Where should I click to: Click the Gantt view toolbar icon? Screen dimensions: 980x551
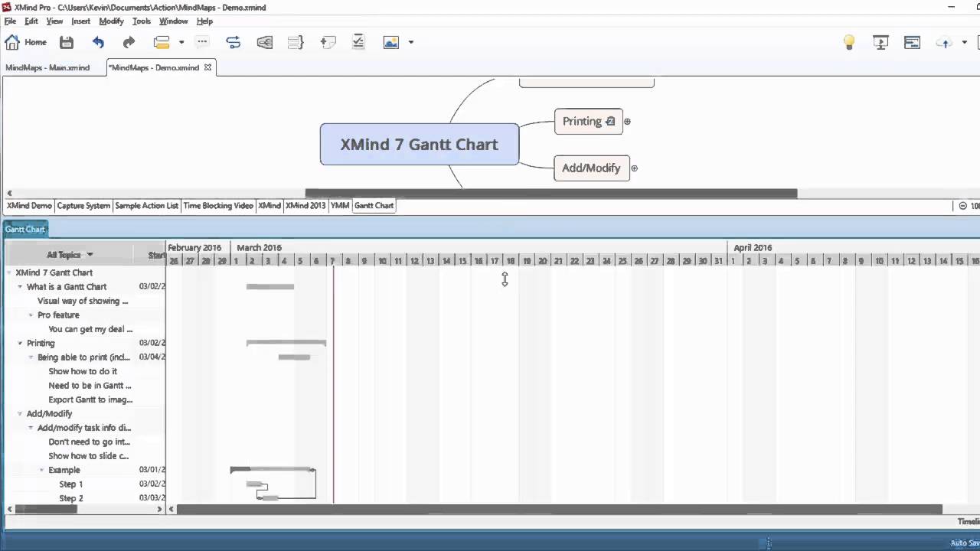coord(912,42)
